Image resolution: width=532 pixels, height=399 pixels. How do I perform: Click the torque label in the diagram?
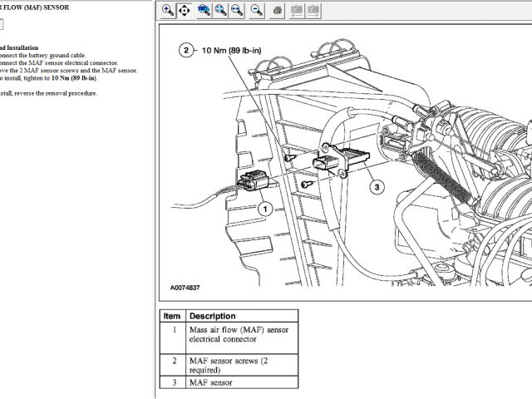point(234,50)
